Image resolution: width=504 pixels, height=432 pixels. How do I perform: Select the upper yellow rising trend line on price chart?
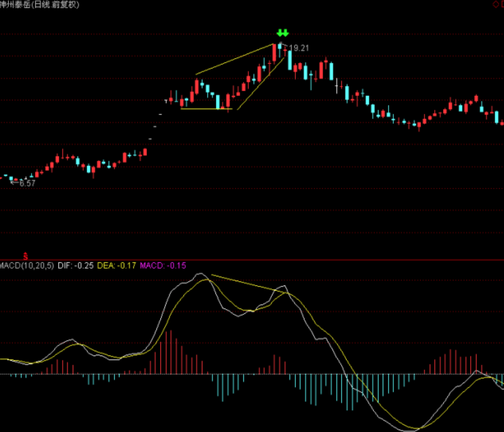pos(235,59)
